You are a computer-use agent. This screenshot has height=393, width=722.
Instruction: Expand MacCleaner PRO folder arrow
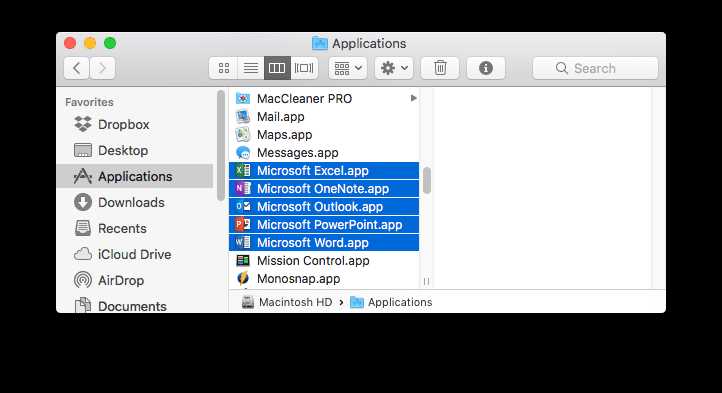(x=413, y=98)
